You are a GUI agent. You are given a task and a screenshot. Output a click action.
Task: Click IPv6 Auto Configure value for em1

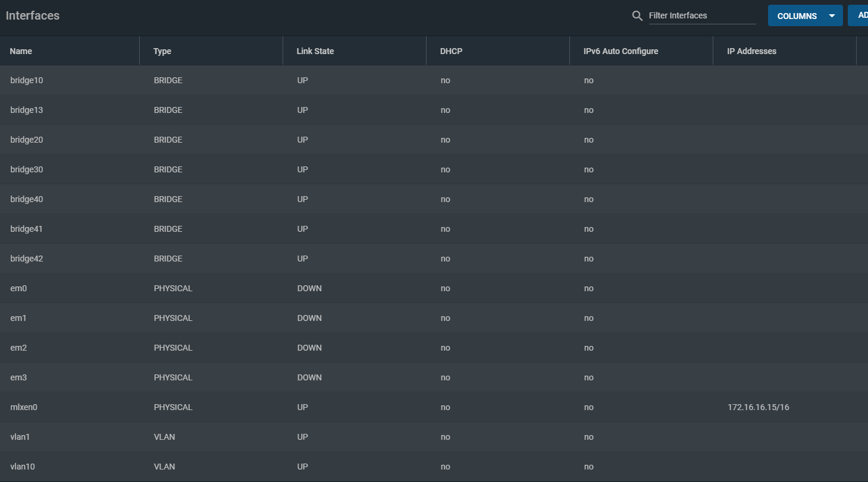point(589,318)
